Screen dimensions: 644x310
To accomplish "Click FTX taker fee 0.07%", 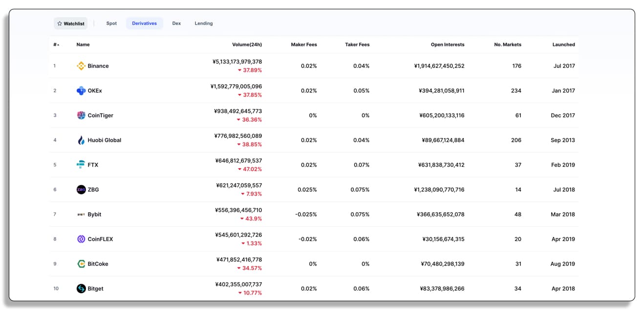I will coord(362,165).
